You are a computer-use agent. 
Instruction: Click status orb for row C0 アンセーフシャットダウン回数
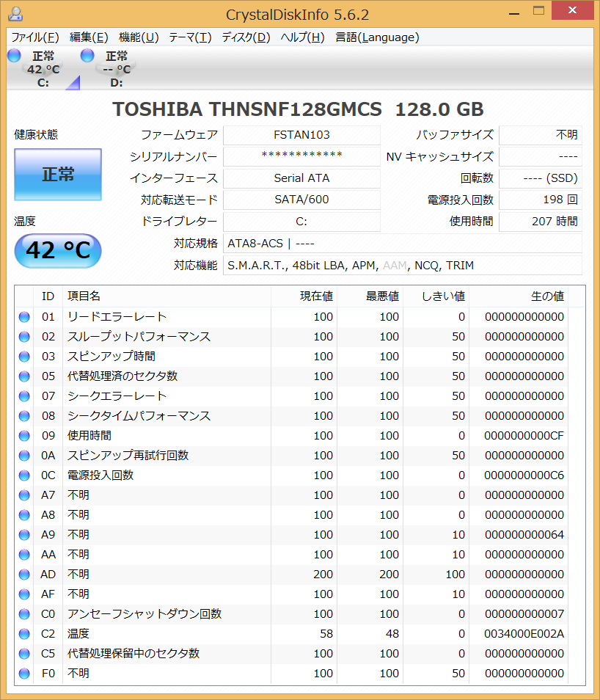tap(24, 614)
